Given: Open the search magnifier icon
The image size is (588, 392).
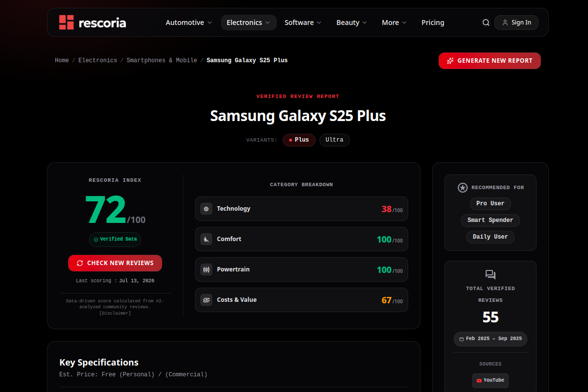Looking at the screenshot, I should point(486,23).
